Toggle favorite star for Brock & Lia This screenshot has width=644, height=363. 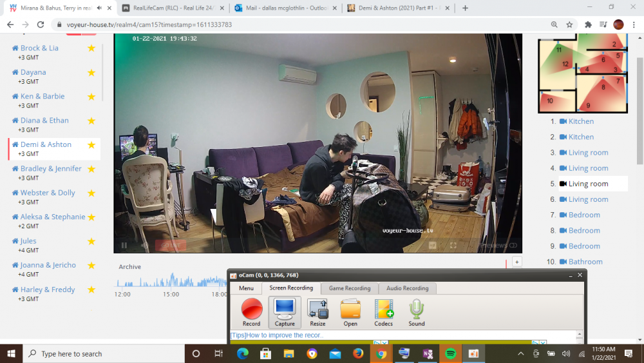coord(91,48)
